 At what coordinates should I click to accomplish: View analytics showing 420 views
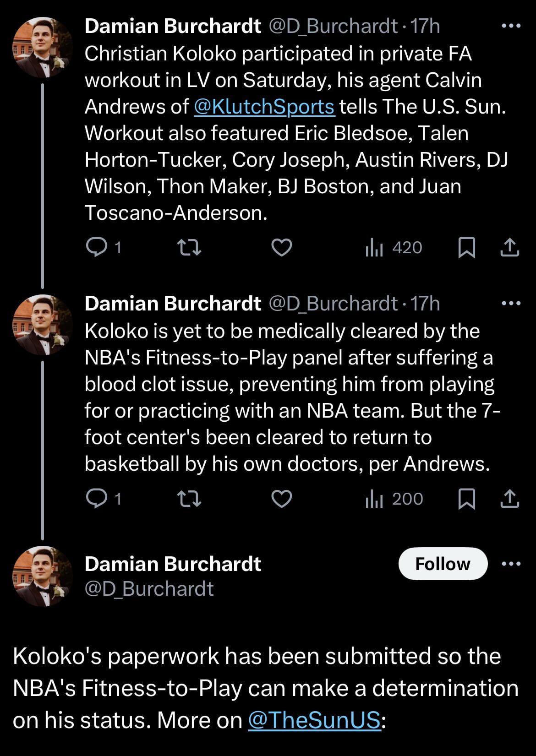(x=394, y=248)
